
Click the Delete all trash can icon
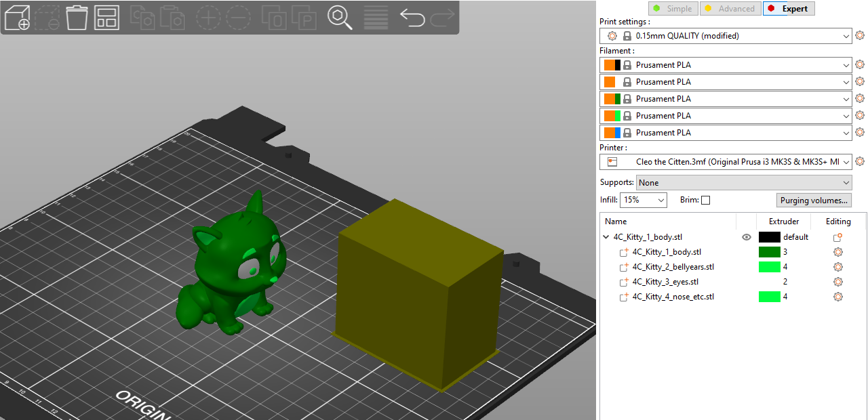(77, 18)
